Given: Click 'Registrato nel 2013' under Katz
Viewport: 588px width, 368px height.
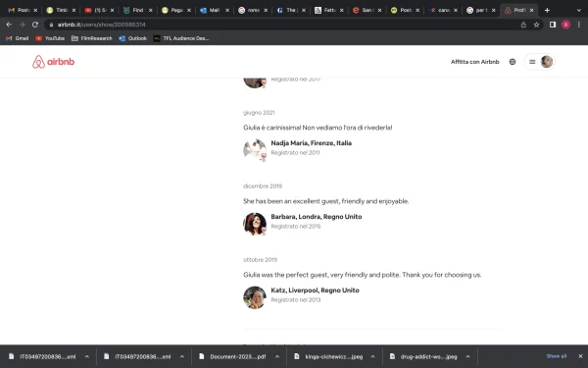Looking at the screenshot, I should [x=296, y=300].
